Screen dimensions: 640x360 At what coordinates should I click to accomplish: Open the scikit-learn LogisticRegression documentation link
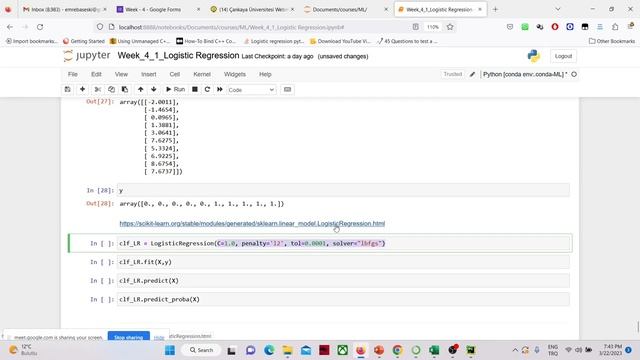(252, 223)
